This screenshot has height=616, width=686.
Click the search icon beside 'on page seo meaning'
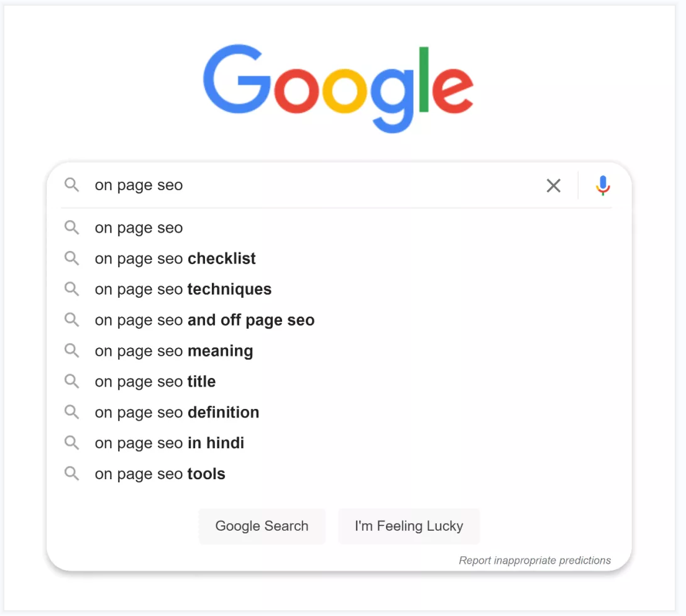point(71,351)
